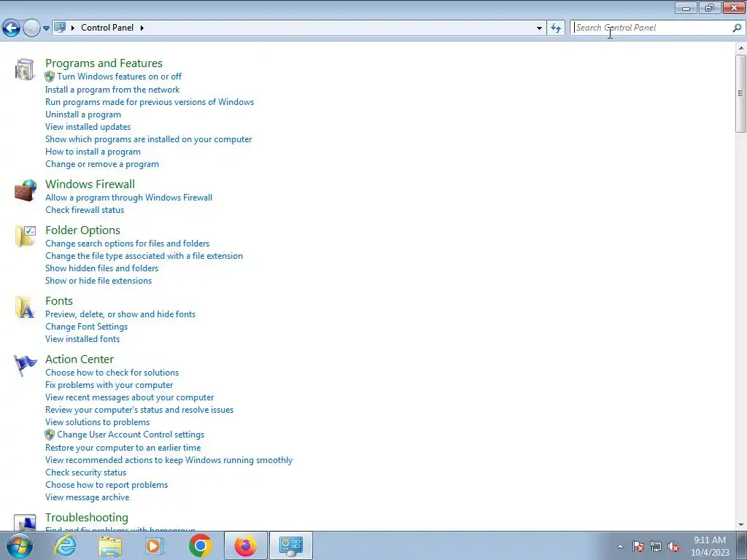Open Programs and Features heading

pyautogui.click(x=104, y=63)
